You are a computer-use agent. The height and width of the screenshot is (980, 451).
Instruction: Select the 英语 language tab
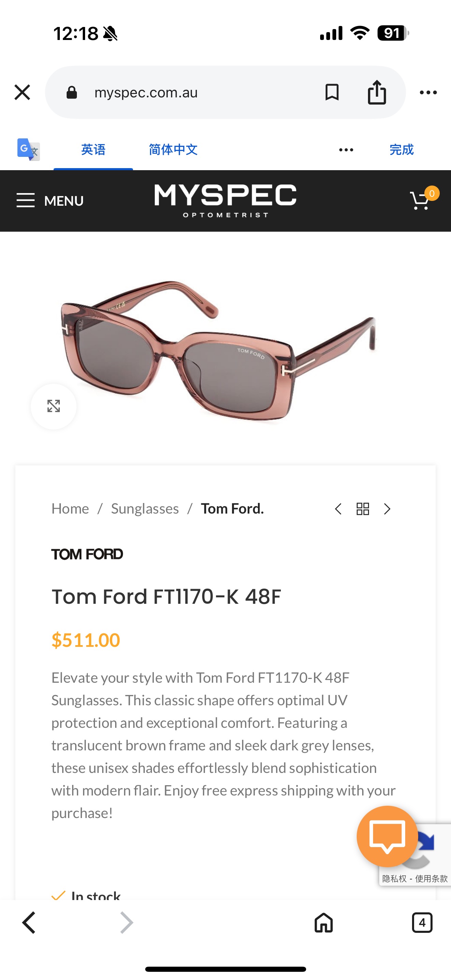pos(93,150)
